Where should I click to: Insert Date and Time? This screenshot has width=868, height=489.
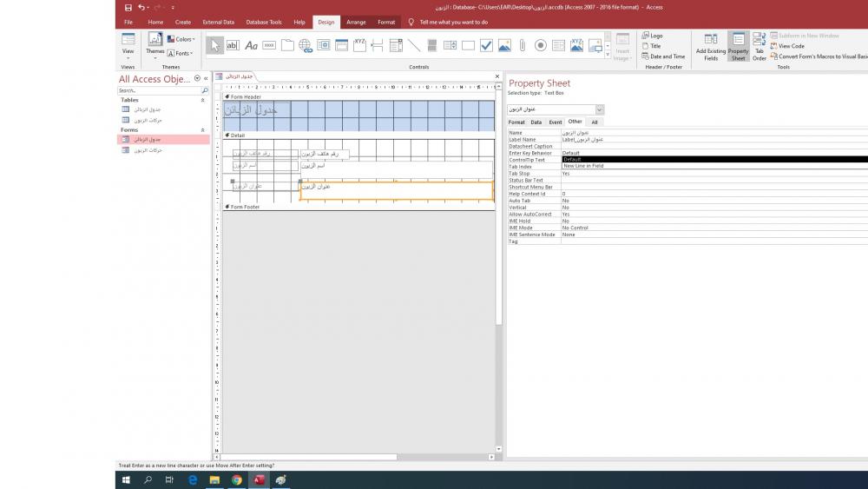point(663,56)
